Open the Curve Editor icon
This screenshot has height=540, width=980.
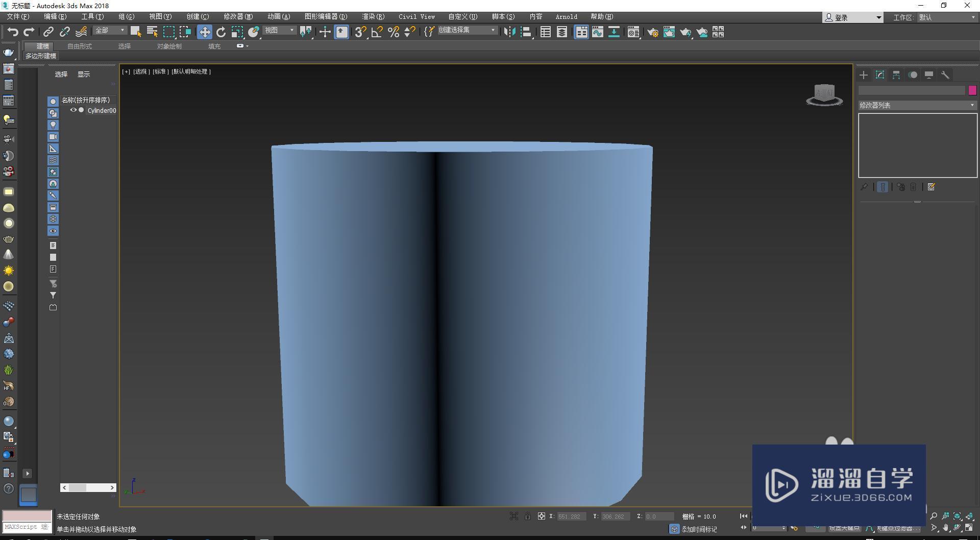point(597,32)
